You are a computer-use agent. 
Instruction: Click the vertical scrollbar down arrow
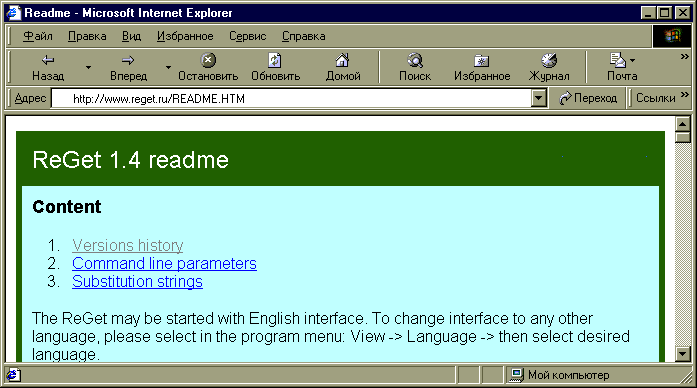coord(682,354)
